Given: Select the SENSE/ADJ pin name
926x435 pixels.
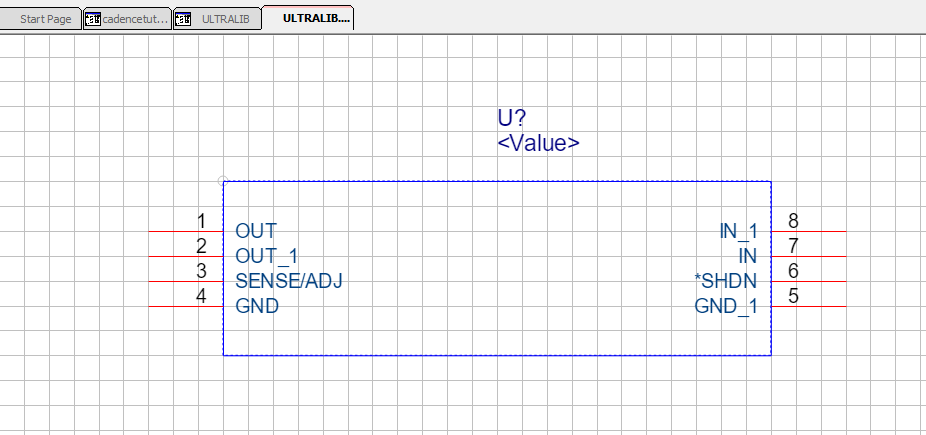Looking at the screenshot, I should (x=289, y=281).
